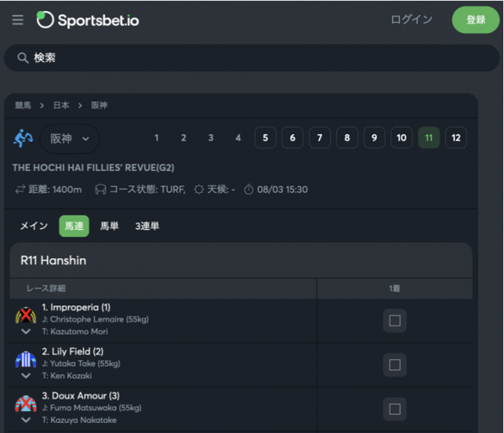Click Doux Amour's red-blue silk icon
Image resolution: width=504 pixels, height=433 pixels.
click(x=26, y=404)
